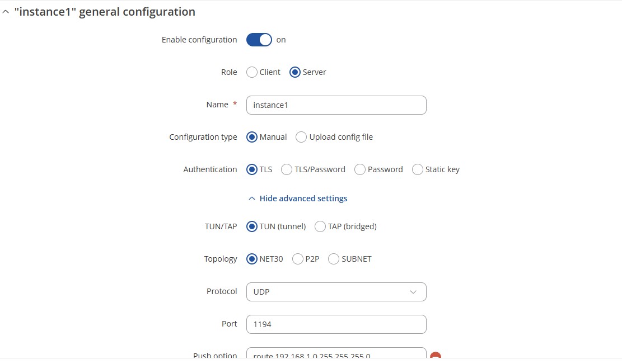This screenshot has height=364, width=622.
Task: Remove the push option route entry
Action: [436, 355]
